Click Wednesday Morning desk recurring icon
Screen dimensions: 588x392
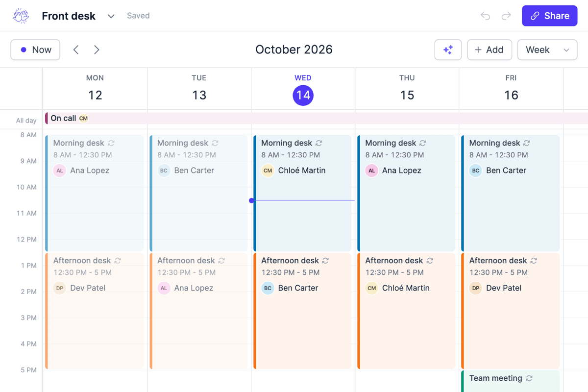pos(319,143)
